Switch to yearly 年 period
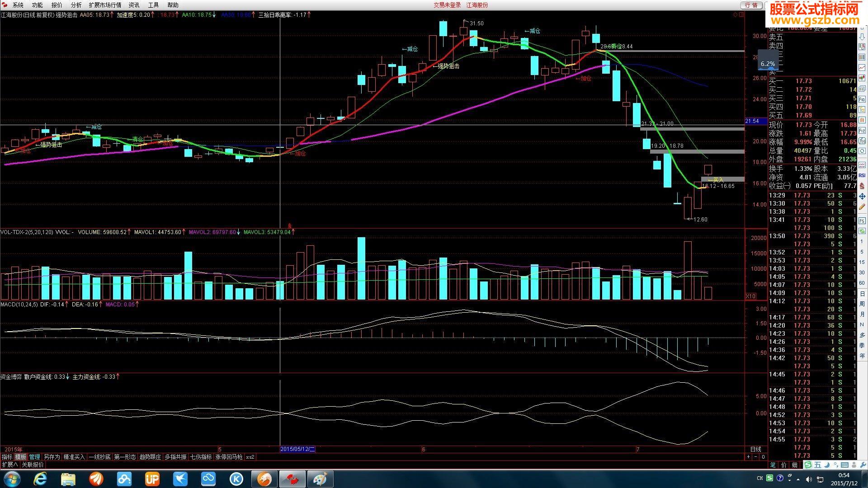Viewport: 868px width, 488px height. point(862,356)
